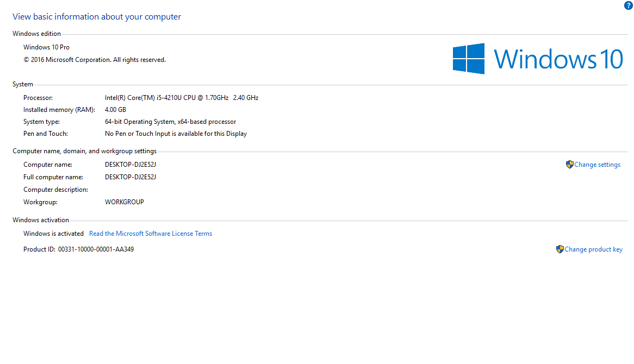Click the Intel Core i5-4210U processor value

(182, 98)
